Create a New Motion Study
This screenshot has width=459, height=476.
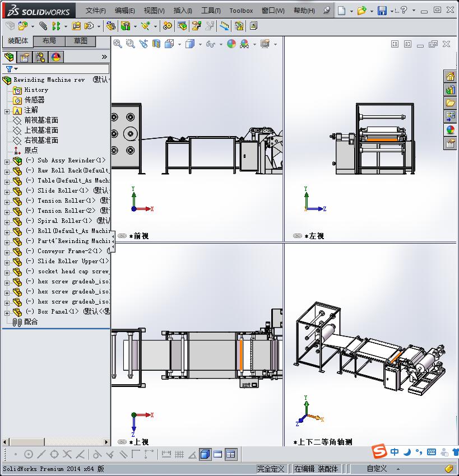click(x=167, y=26)
